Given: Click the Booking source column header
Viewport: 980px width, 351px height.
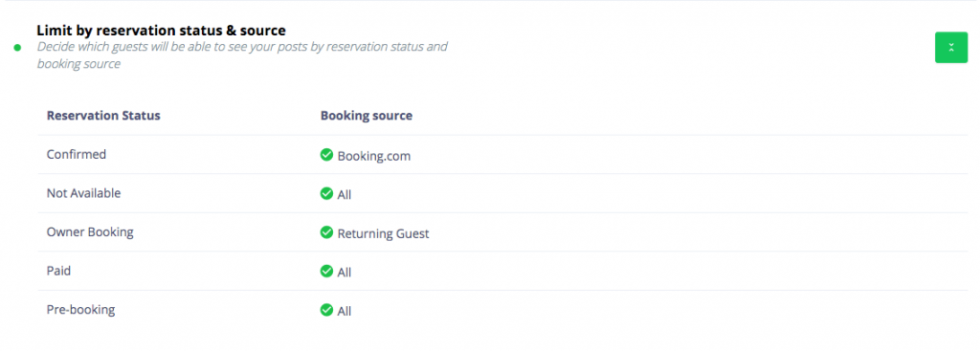Looking at the screenshot, I should (x=367, y=116).
